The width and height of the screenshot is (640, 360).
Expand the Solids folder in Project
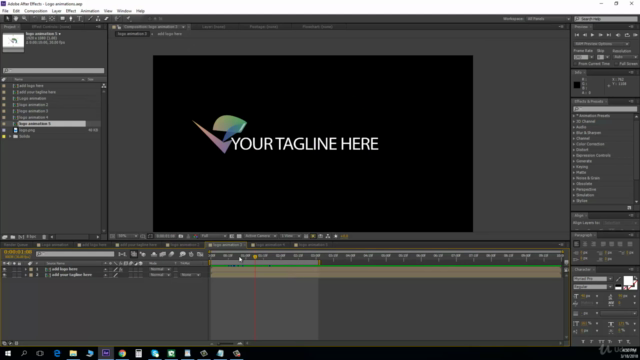pyautogui.click(x=10, y=136)
